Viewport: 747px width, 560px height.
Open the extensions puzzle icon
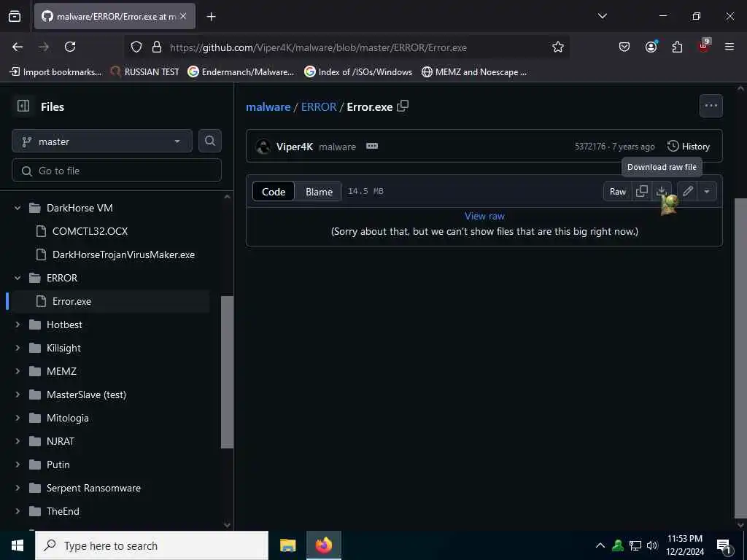(677, 47)
